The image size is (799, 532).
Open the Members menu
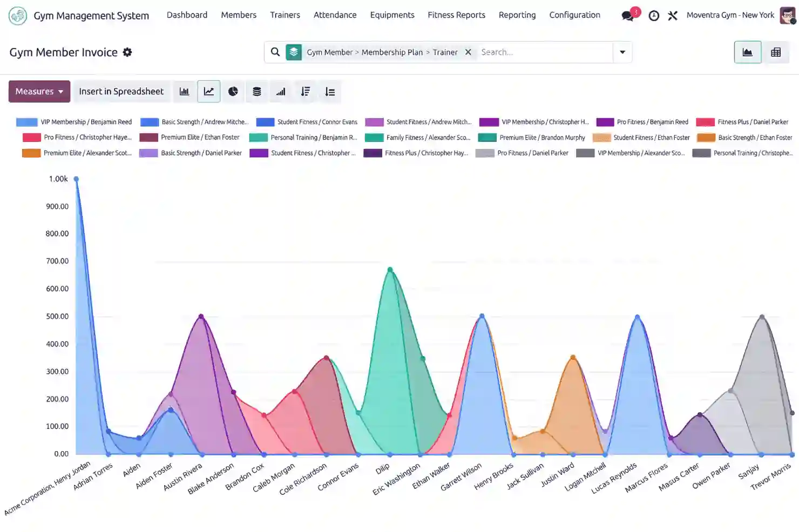click(x=239, y=15)
